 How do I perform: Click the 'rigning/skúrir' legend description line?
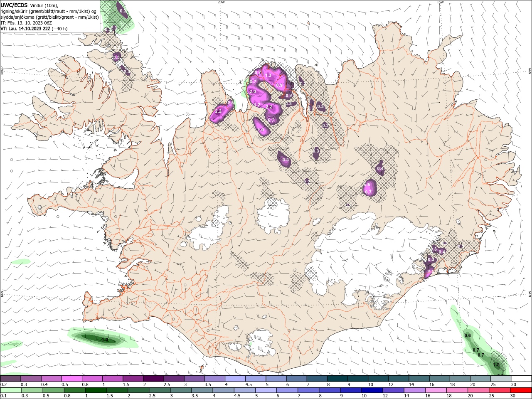coord(49,11)
